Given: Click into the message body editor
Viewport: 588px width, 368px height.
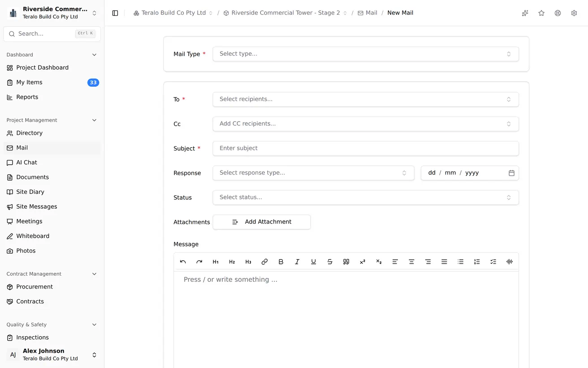Looking at the screenshot, I should point(346,320).
